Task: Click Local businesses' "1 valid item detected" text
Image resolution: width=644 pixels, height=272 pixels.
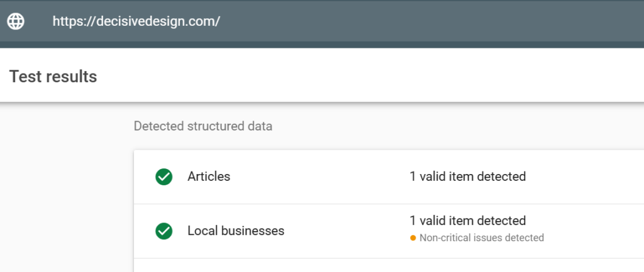Action: [x=467, y=221]
